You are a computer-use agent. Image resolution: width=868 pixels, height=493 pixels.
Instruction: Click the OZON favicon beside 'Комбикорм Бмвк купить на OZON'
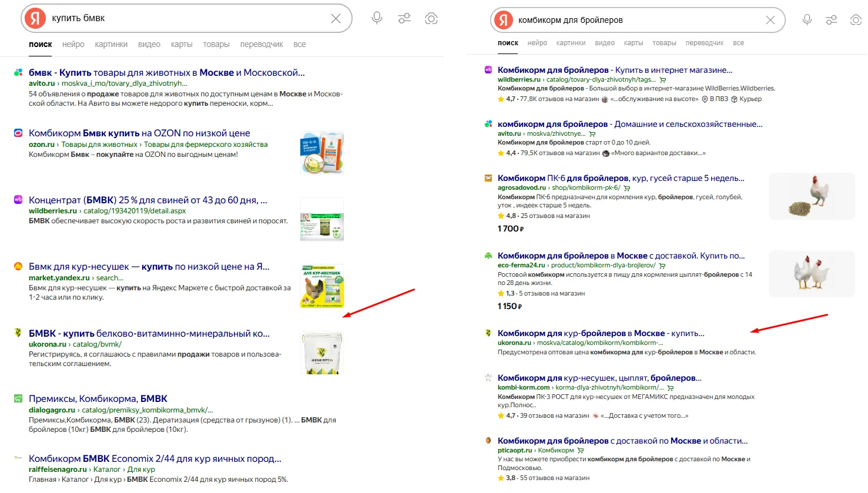[x=18, y=133]
